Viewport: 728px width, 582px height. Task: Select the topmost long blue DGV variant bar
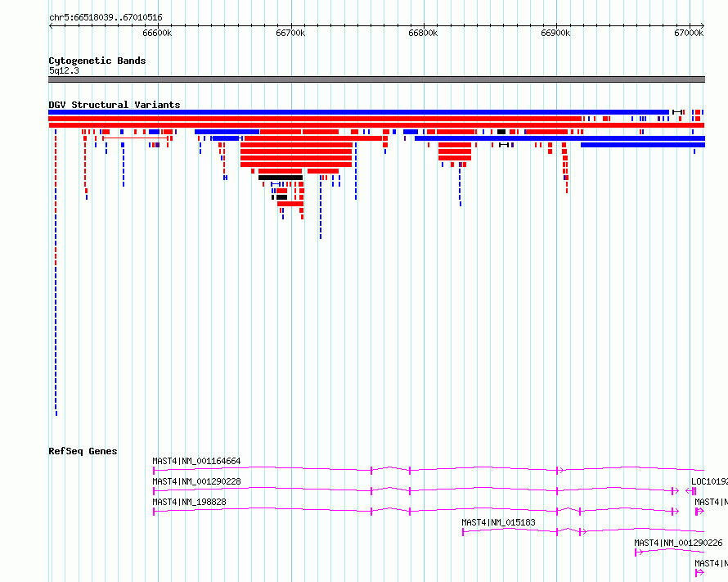(x=358, y=112)
